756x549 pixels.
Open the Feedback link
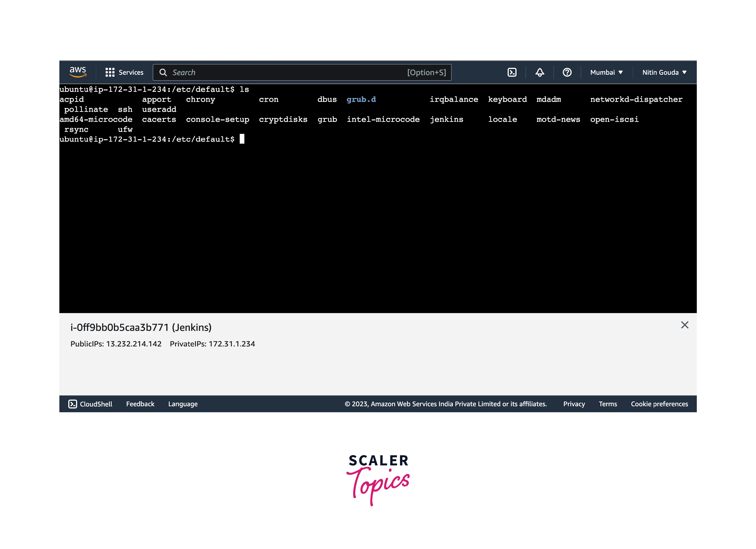pos(140,404)
